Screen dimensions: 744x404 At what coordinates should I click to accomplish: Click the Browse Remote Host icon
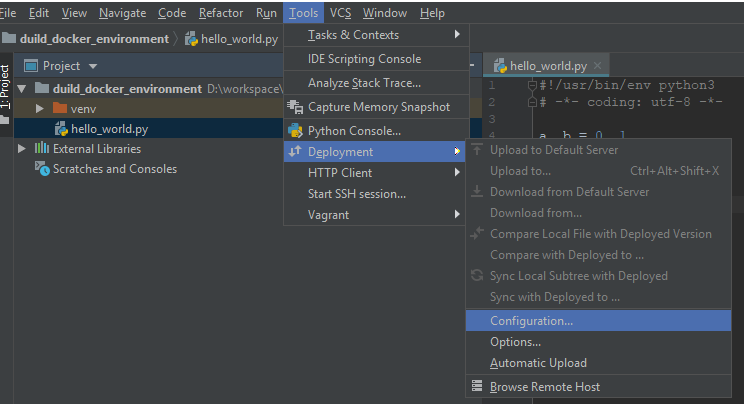pyautogui.click(x=478, y=387)
